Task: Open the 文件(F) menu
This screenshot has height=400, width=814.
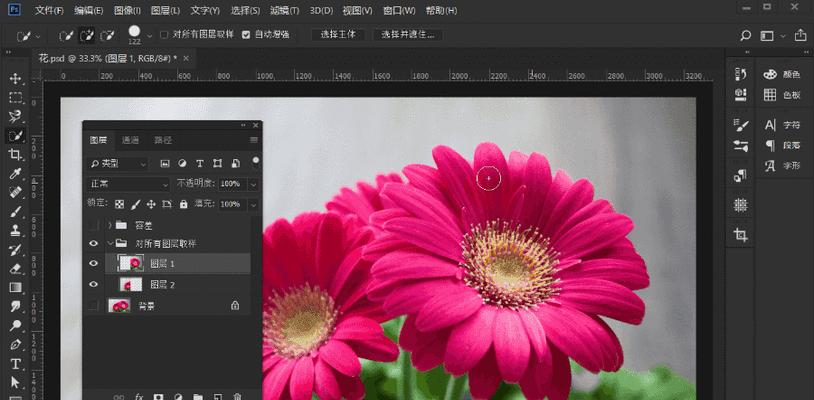Action: click(x=49, y=10)
